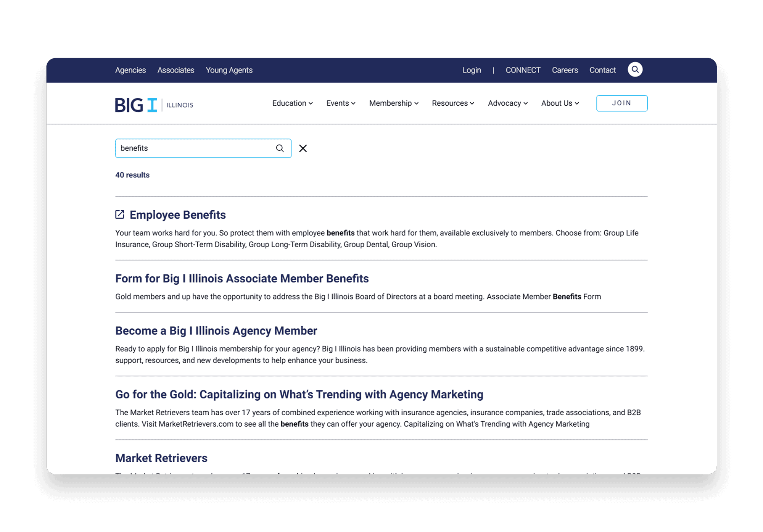Open the Young Agents link
This screenshot has height=532, width=763.
pyautogui.click(x=229, y=70)
